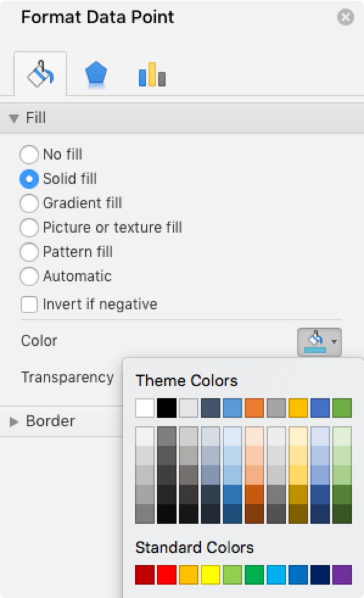Close the Format Data Point pane
Screen dimensions: 364x598
click(345, 17)
